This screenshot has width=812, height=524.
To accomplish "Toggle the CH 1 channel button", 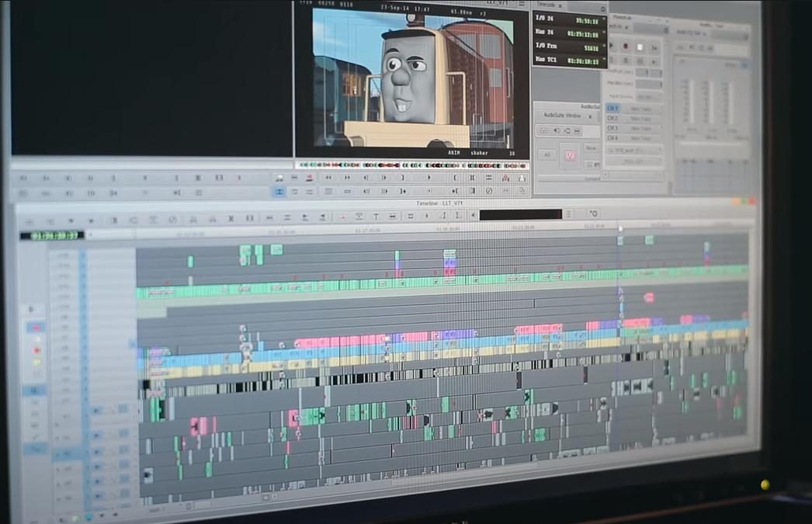I will (612, 108).
